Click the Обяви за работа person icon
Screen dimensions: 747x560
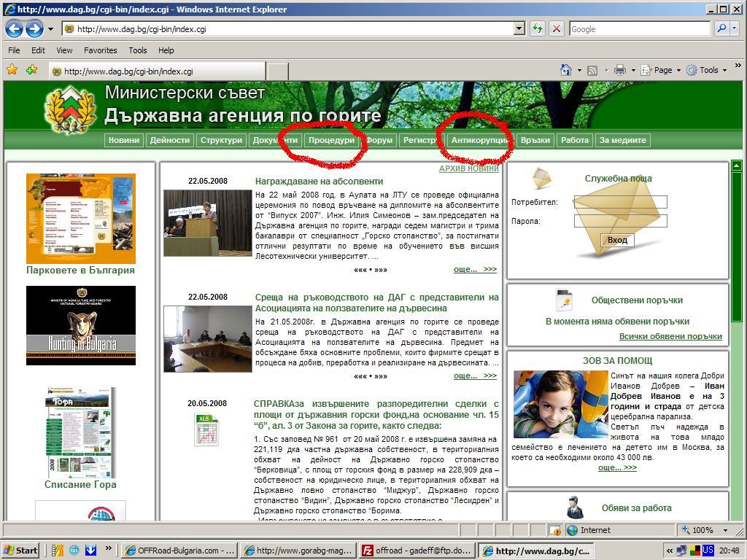(575, 507)
